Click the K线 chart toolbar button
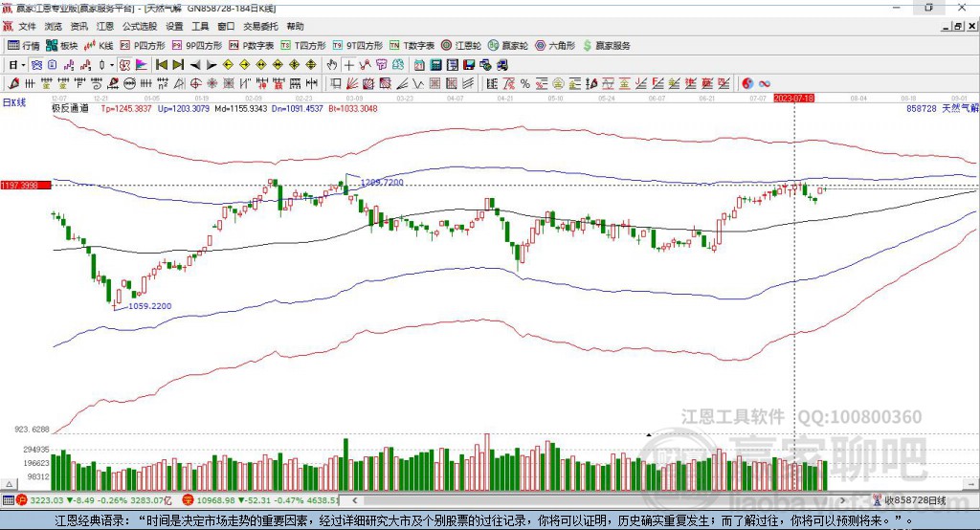Image resolution: width=980 pixels, height=530 pixels. [x=100, y=45]
